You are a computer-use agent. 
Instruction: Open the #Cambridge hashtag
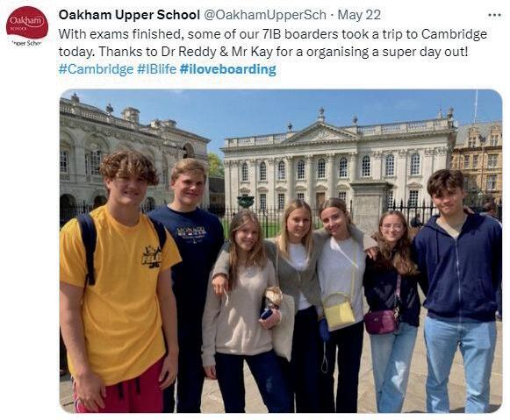point(96,69)
